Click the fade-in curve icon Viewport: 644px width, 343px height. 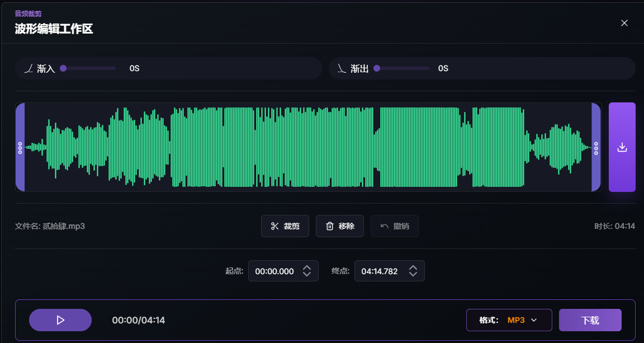click(x=29, y=68)
